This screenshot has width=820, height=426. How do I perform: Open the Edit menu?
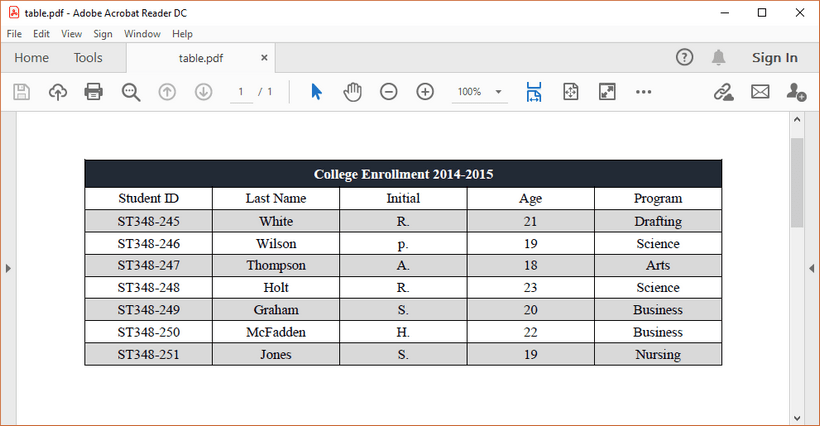coord(41,34)
